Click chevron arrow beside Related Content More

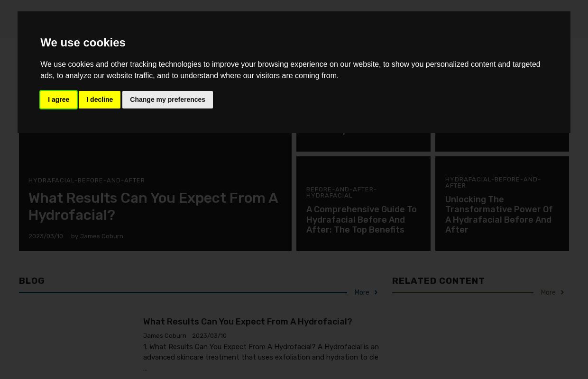(x=562, y=293)
